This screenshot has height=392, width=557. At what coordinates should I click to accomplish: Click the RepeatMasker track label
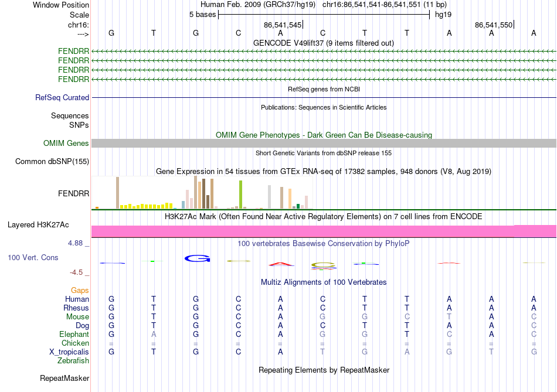tap(64, 378)
